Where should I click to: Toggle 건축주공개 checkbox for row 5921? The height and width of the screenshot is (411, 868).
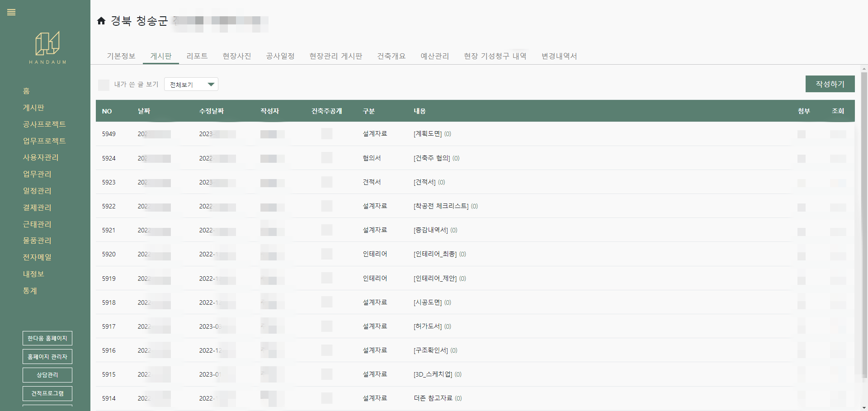point(327,230)
